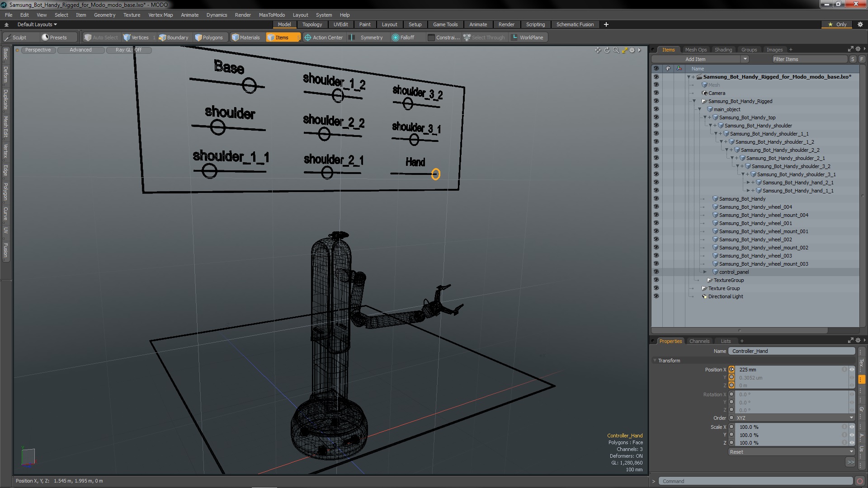This screenshot has width=868, height=488.
Task: Expand Samsung_Bot_Handy_hand_2_1 item
Action: [x=748, y=183]
